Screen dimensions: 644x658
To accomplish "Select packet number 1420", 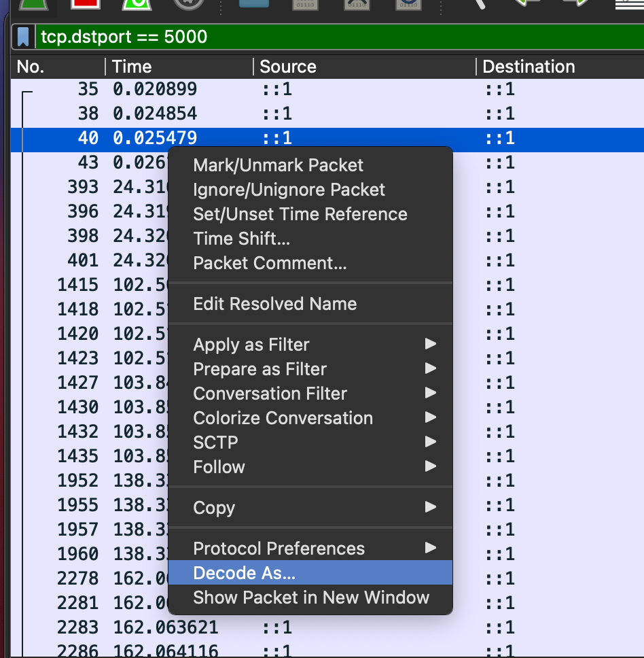I will tap(77, 334).
